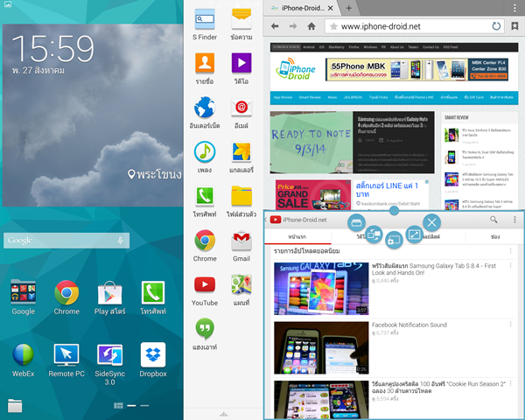
Task: Add a new Chrome tab
Action: coord(348,8)
